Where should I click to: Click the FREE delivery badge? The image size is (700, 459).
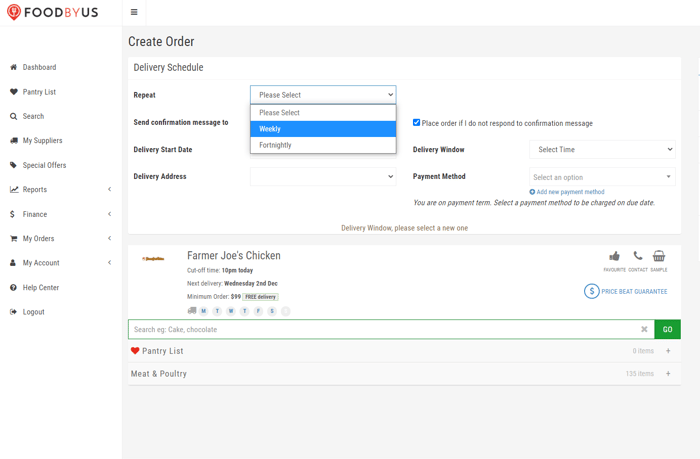260,296
